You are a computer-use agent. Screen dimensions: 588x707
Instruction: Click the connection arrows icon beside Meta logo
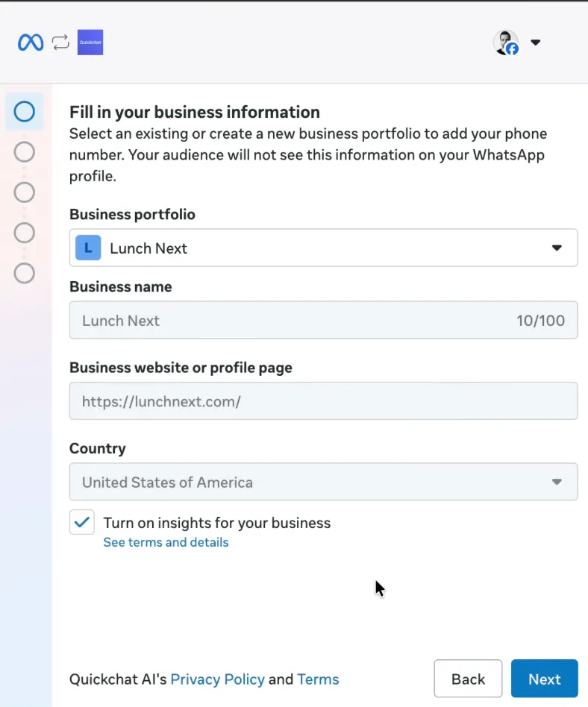60,43
